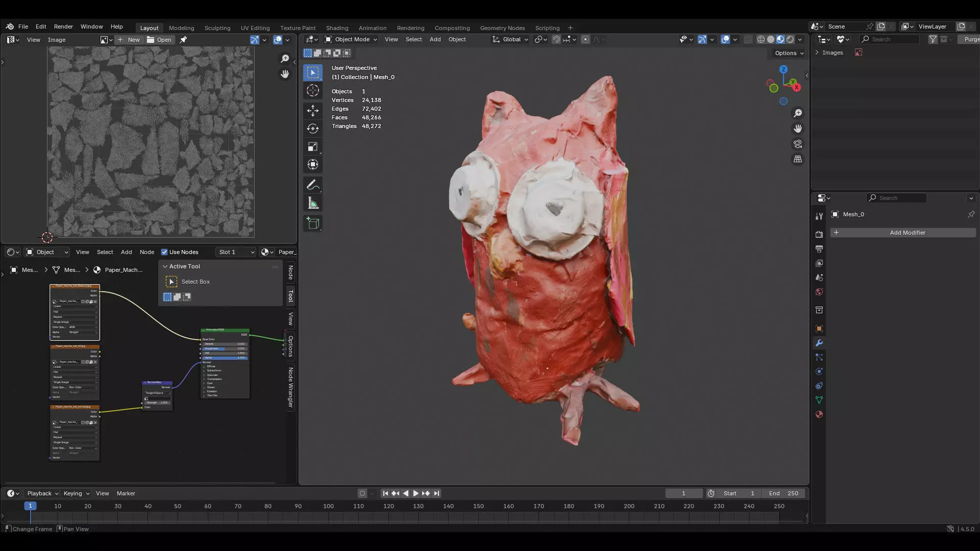
Task: Activate the Annotate tool
Action: tap(313, 185)
